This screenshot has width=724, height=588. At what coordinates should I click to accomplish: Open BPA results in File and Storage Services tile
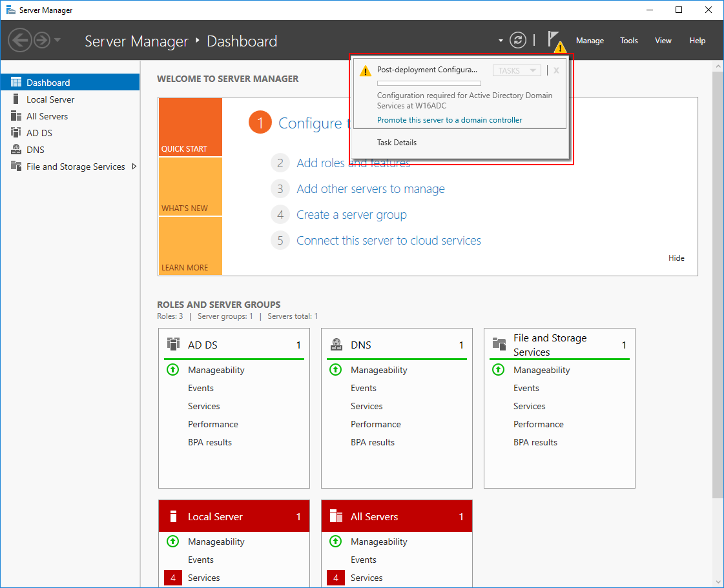[x=535, y=442]
